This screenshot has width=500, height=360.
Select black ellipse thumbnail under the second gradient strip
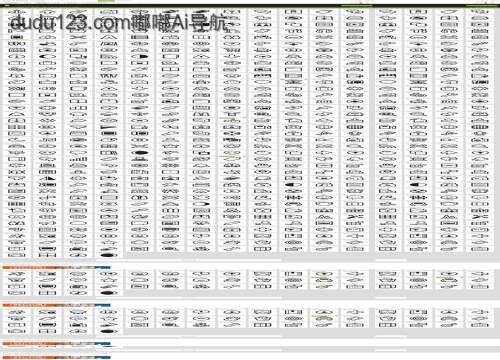tap(109, 332)
